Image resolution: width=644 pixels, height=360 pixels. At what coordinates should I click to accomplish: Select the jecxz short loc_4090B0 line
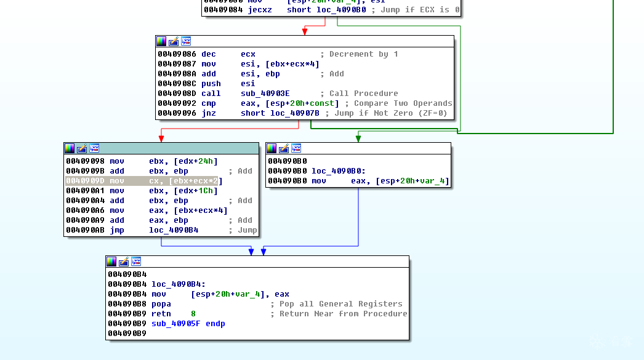(x=331, y=10)
